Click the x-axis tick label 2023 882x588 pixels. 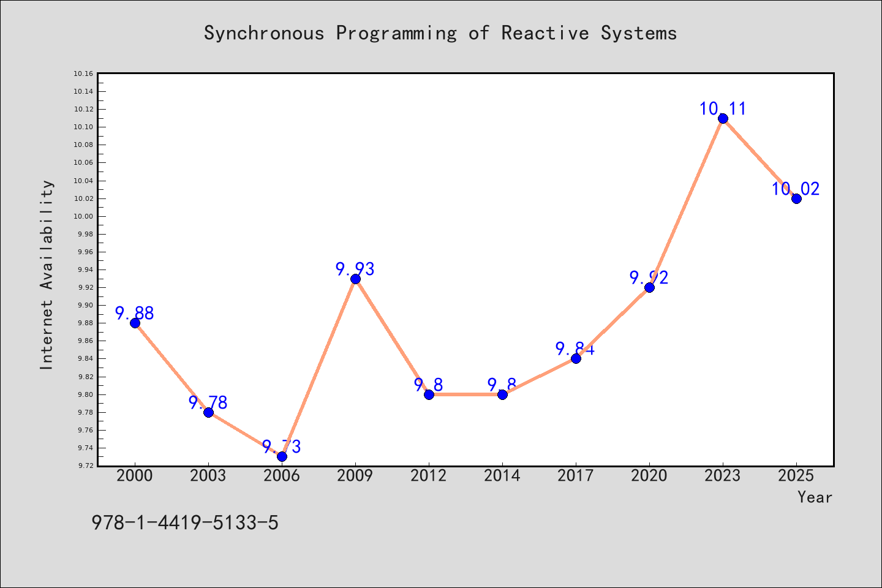click(x=723, y=476)
